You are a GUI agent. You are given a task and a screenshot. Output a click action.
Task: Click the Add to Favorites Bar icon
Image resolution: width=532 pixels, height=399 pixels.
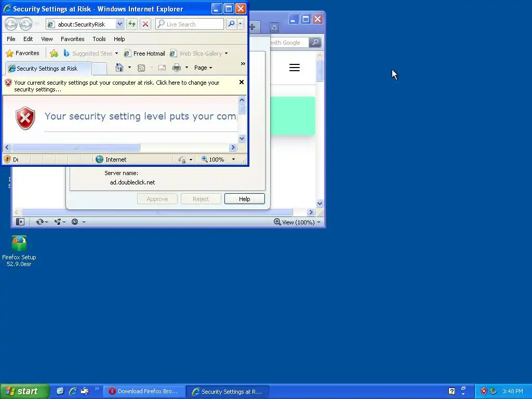click(x=54, y=54)
